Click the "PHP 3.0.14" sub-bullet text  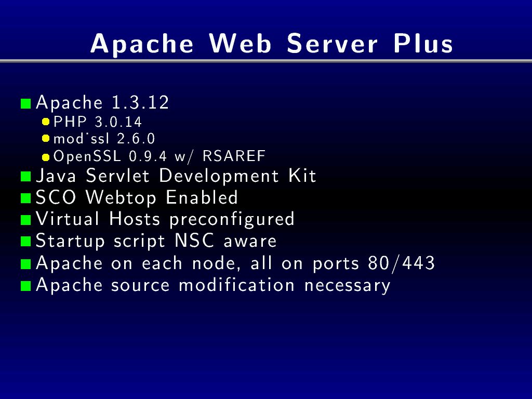[98, 122]
